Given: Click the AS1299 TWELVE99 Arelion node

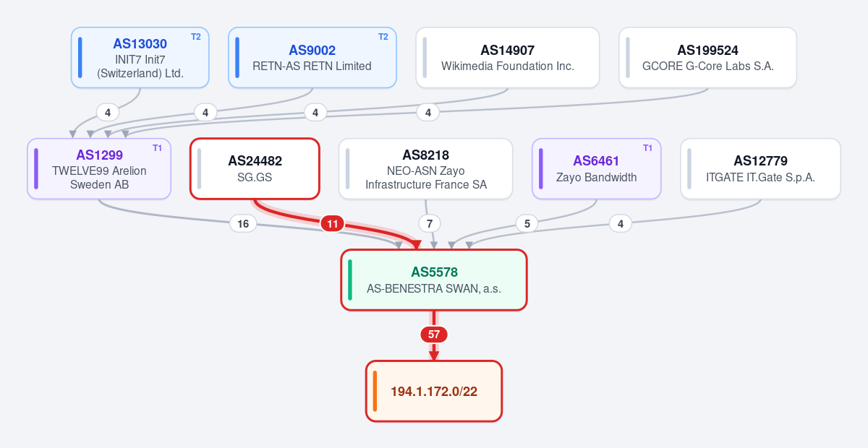Looking at the screenshot, I should [x=99, y=168].
